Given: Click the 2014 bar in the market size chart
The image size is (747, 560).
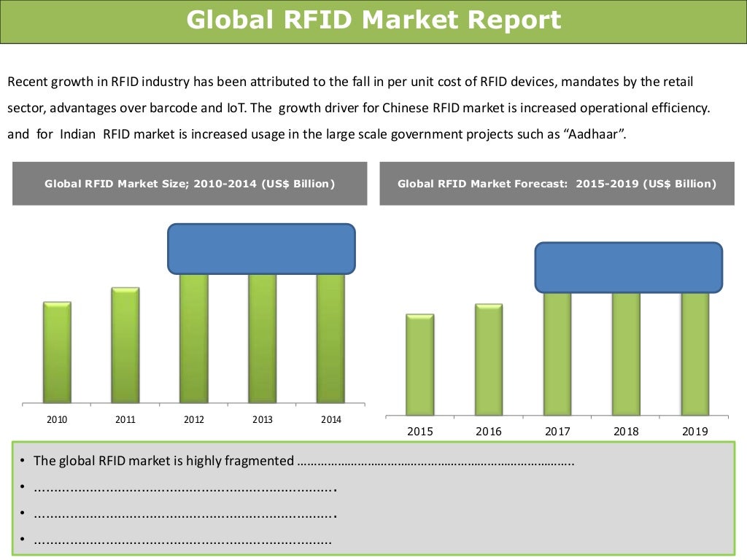Looking at the screenshot, I should [330, 338].
